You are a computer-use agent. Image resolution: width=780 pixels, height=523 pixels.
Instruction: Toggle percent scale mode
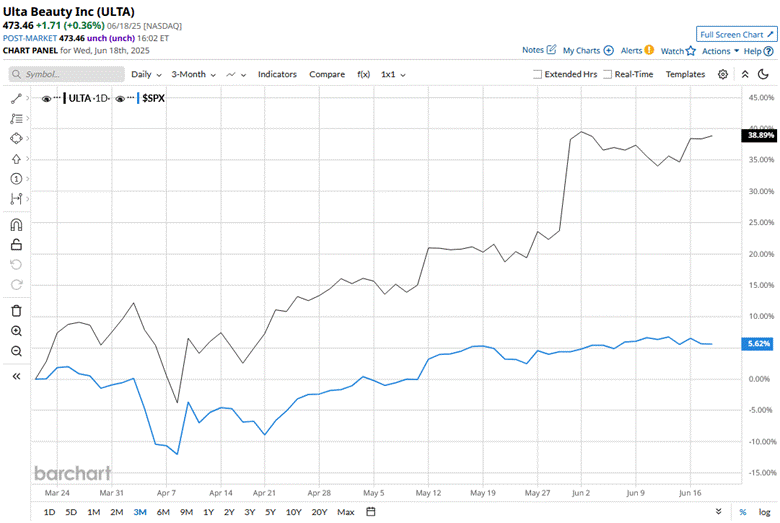pyautogui.click(x=743, y=512)
